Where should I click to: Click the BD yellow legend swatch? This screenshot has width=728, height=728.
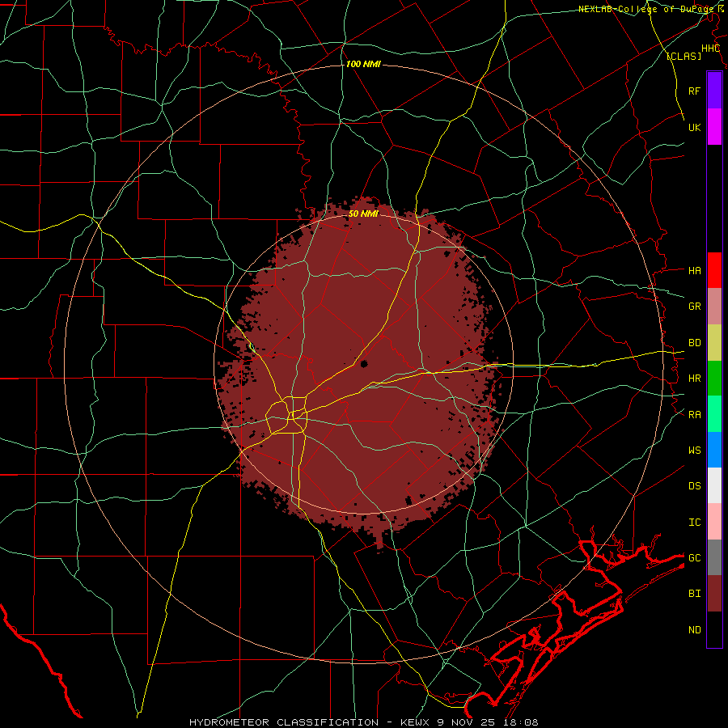714,343
